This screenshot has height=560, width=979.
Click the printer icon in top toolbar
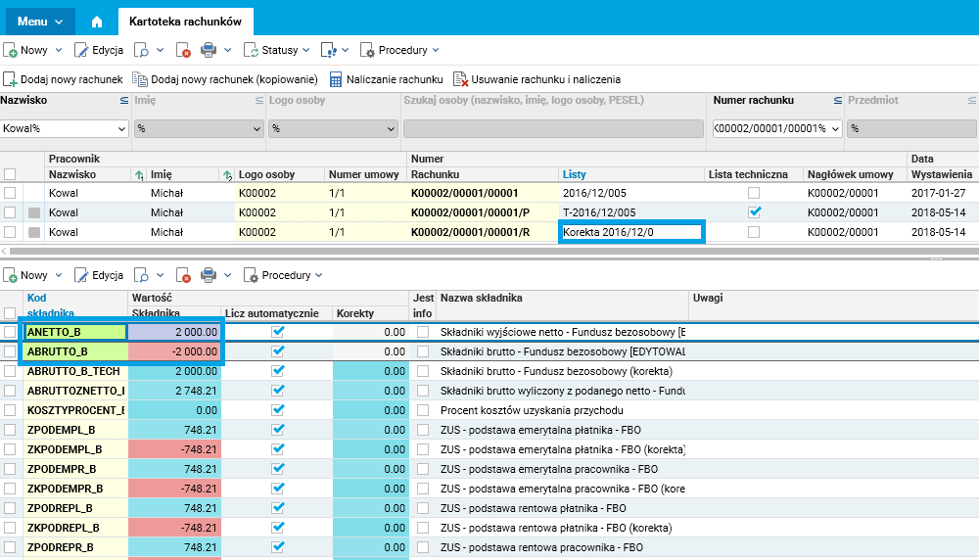coord(209,50)
